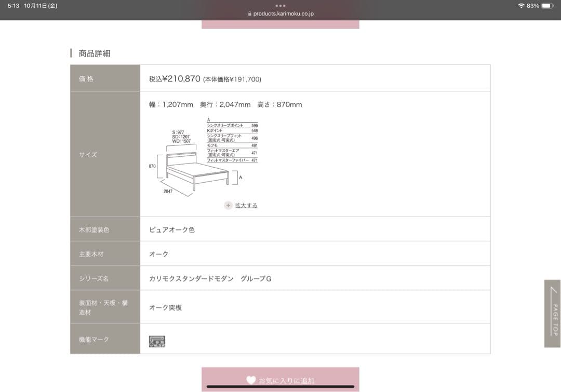Click the お気に入りに追加 button
Viewport: 561px width, 392px height.
coord(280,380)
